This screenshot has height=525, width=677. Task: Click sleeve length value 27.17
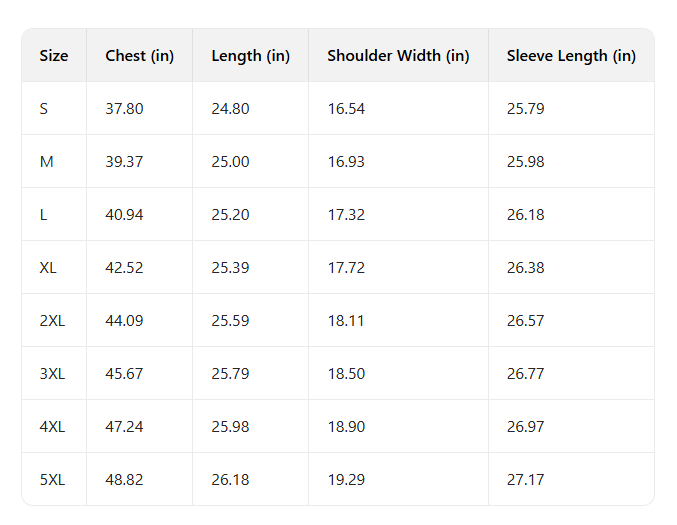pyautogui.click(x=525, y=480)
